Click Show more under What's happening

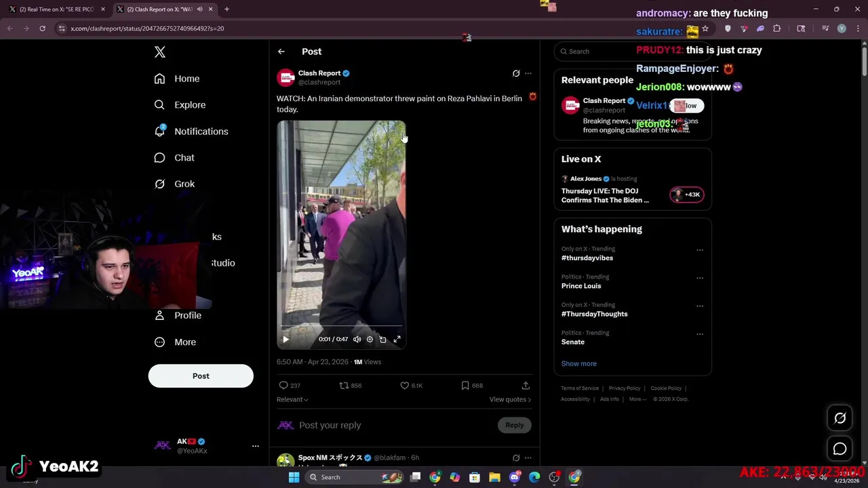tap(579, 364)
